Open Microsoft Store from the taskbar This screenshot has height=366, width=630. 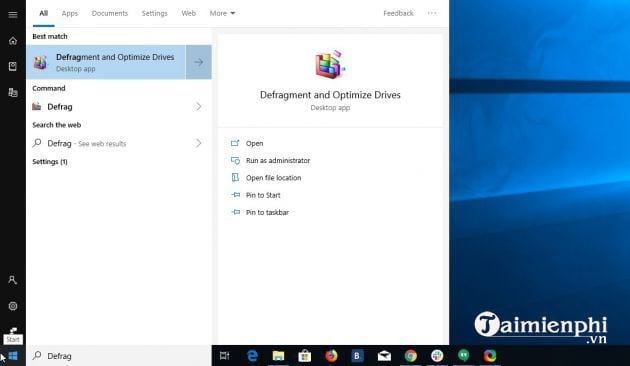pyautogui.click(x=305, y=356)
